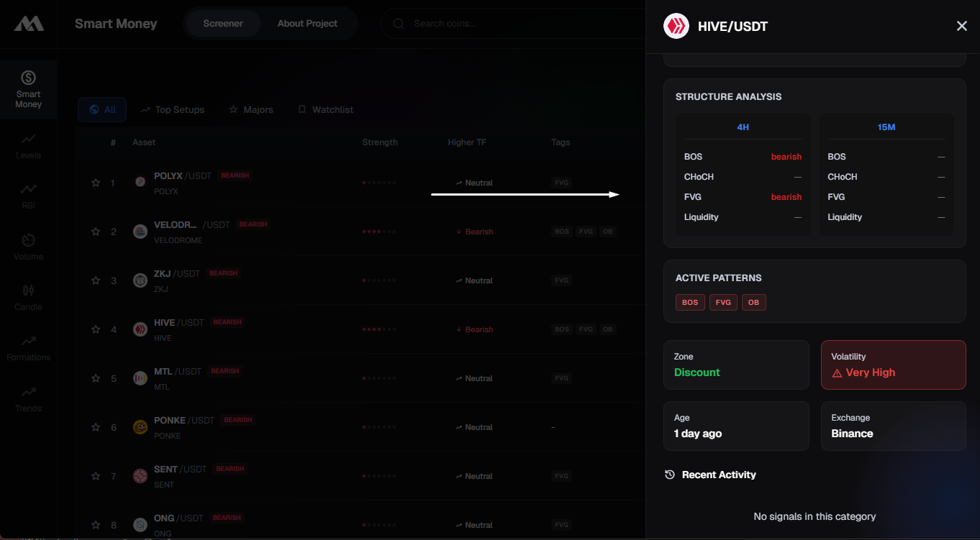Screen dimensions: 980x540
Task: Star the VELODROME row as favorite
Action: click(96, 232)
